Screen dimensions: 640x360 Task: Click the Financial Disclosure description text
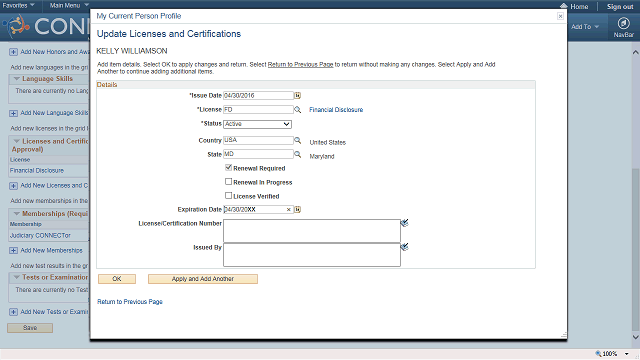(x=336, y=110)
